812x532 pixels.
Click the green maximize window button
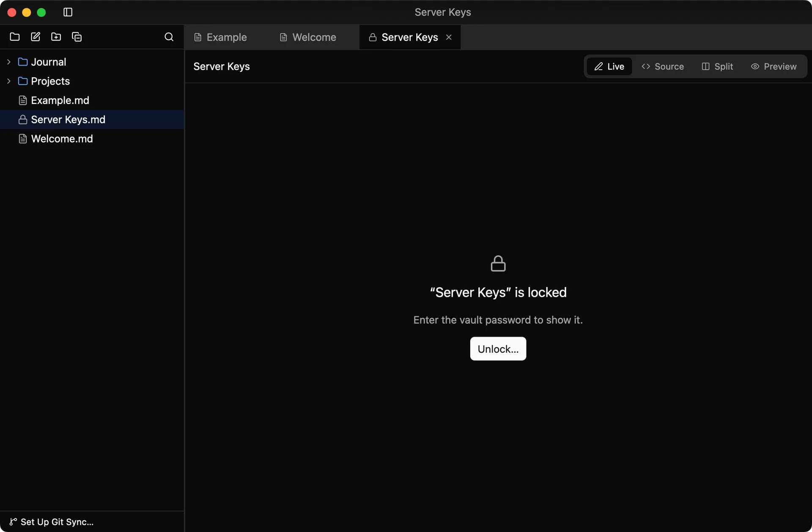(x=41, y=12)
